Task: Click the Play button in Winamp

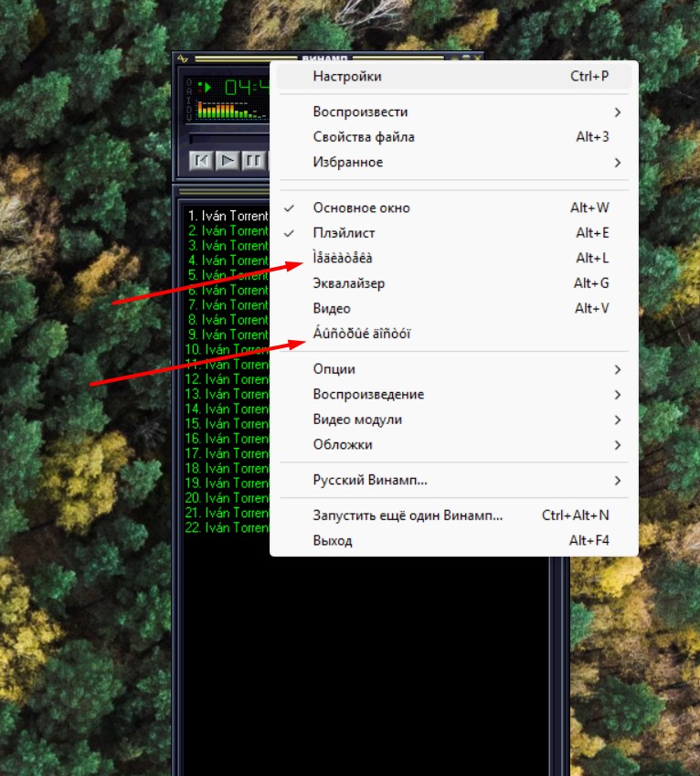Action: [x=228, y=161]
